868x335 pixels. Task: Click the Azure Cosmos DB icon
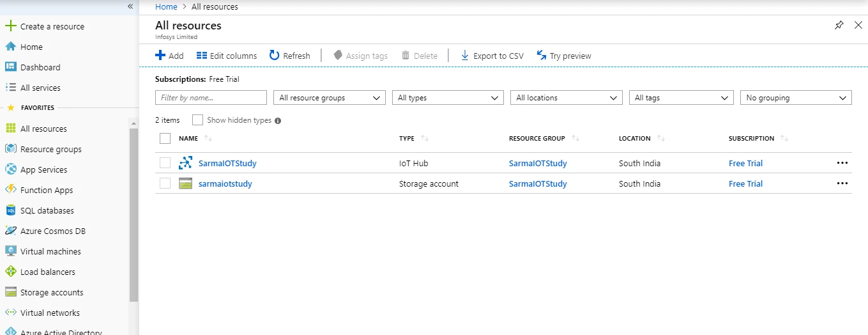pos(10,231)
